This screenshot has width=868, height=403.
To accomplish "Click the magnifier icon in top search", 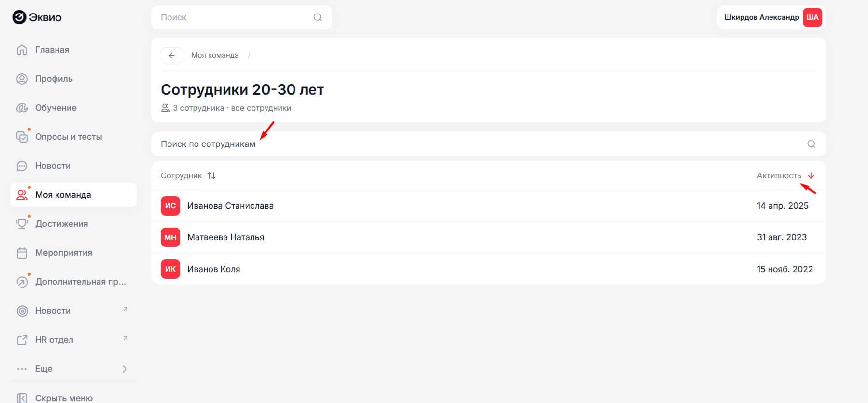I will click(318, 17).
